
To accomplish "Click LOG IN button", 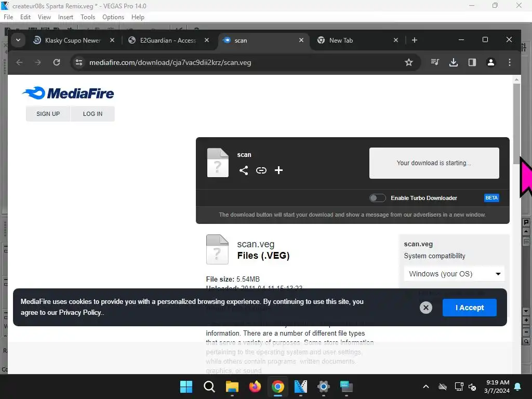I will (x=92, y=114).
